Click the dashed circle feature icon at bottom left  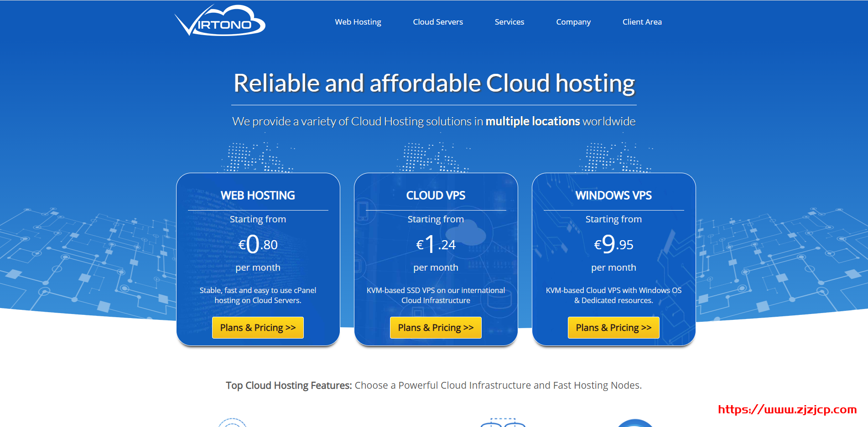coord(232,423)
